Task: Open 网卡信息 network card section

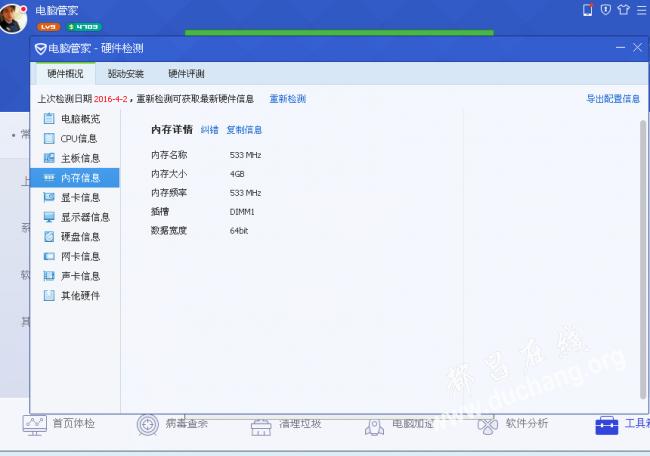Action: 75,257
